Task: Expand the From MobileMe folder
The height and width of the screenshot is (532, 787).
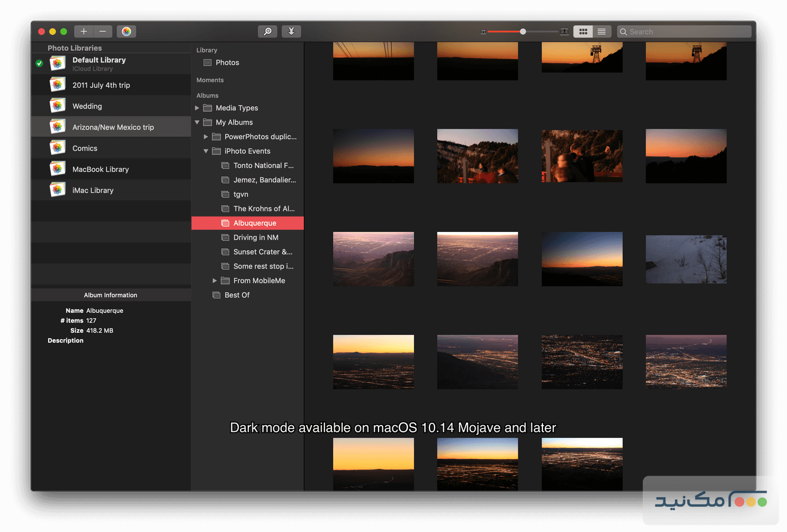Action: click(215, 281)
